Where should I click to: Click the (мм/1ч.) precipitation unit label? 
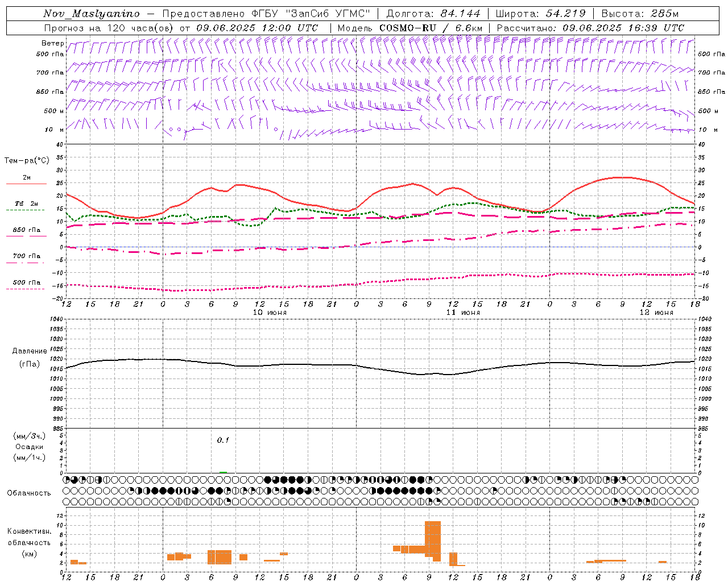(29, 458)
